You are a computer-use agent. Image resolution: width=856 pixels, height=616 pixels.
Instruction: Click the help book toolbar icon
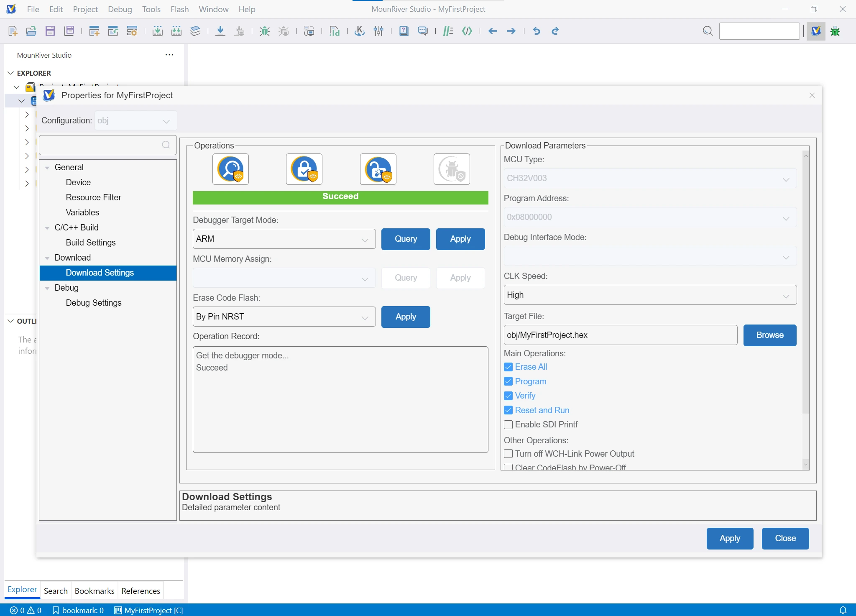pos(404,31)
